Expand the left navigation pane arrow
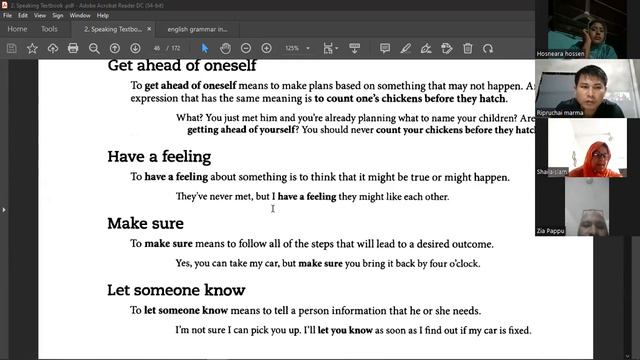 4,210
